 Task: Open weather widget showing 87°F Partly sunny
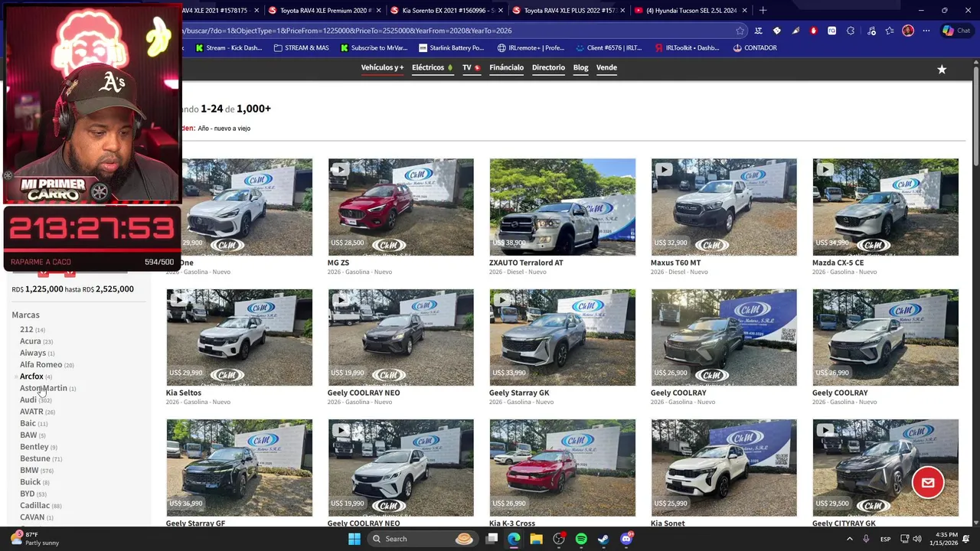click(34, 539)
